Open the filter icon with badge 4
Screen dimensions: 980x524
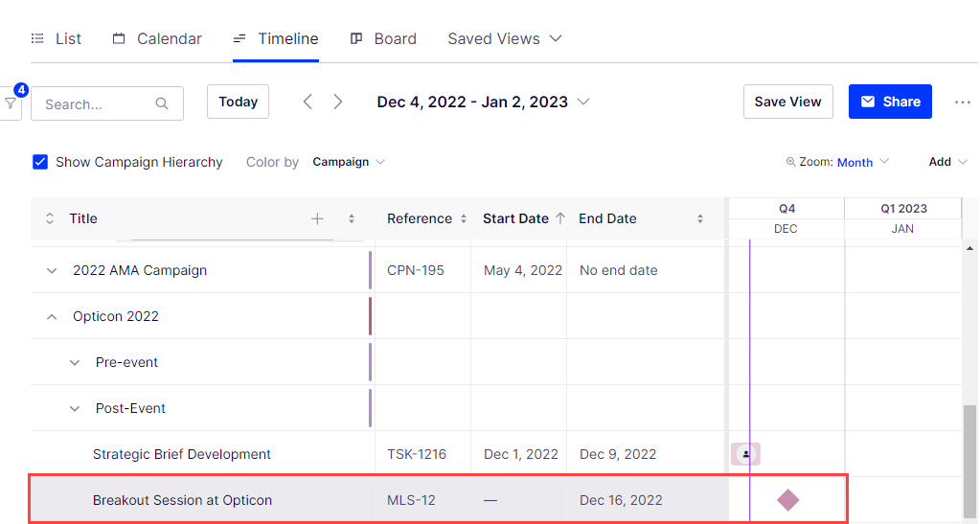pyautogui.click(x=11, y=103)
